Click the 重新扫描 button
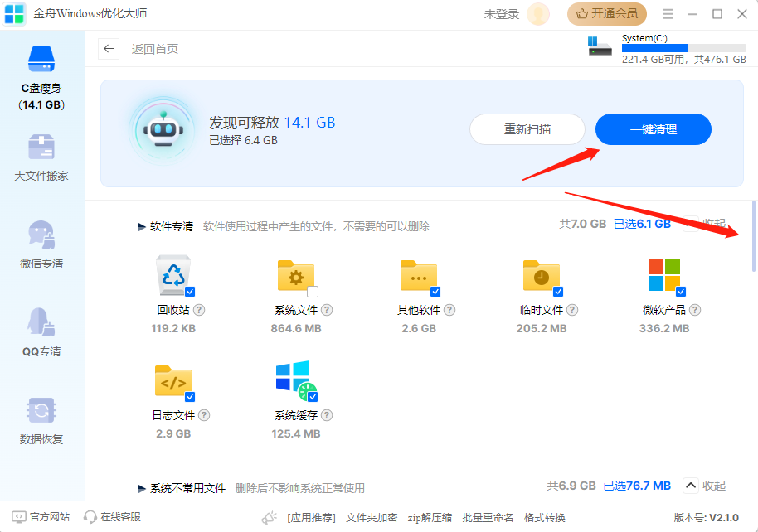758x532 pixels. pos(527,129)
